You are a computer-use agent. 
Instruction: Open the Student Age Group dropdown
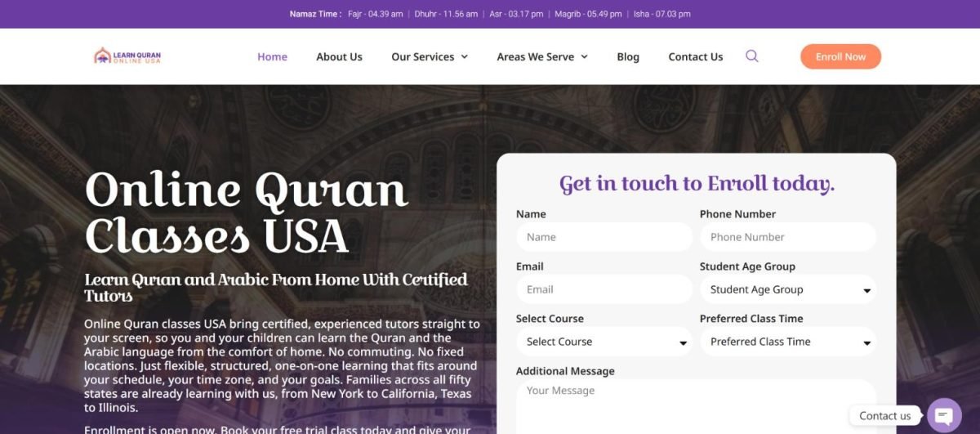pyautogui.click(x=788, y=289)
